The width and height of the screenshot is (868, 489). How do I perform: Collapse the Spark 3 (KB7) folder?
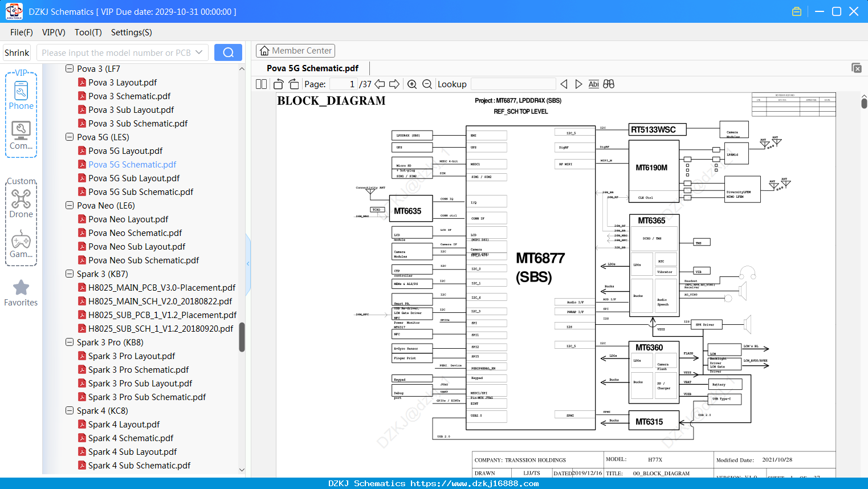(x=70, y=274)
